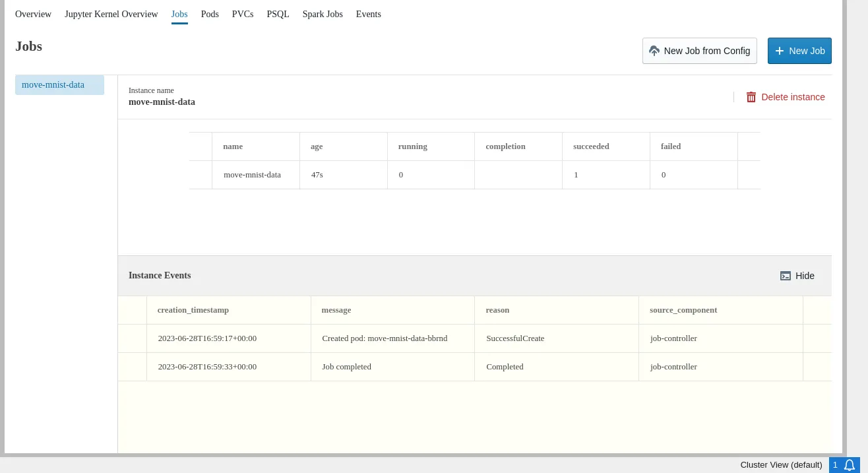868x473 pixels.
Task: Open the notifications bell icon
Action: pyautogui.click(x=850, y=465)
